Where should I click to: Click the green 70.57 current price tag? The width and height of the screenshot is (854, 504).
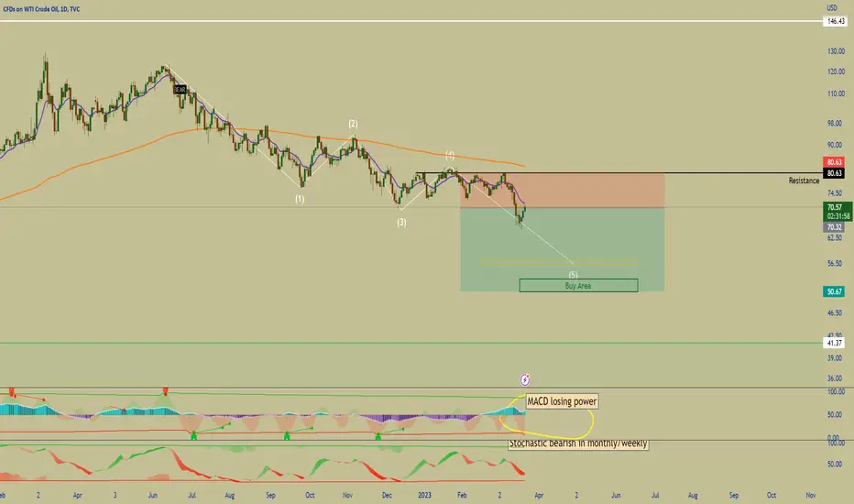(838, 212)
